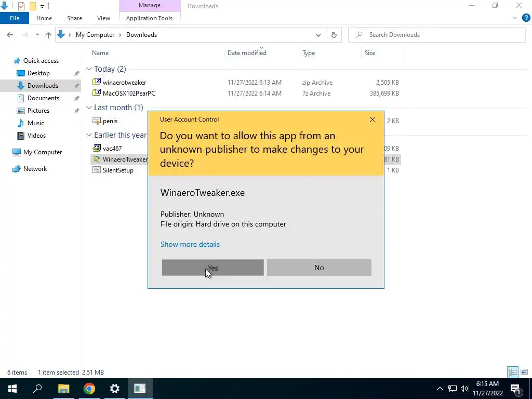Image resolution: width=532 pixels, height=399 pixels.
Task: Click the Search Downloads field
Action: (x=437, y=35)
